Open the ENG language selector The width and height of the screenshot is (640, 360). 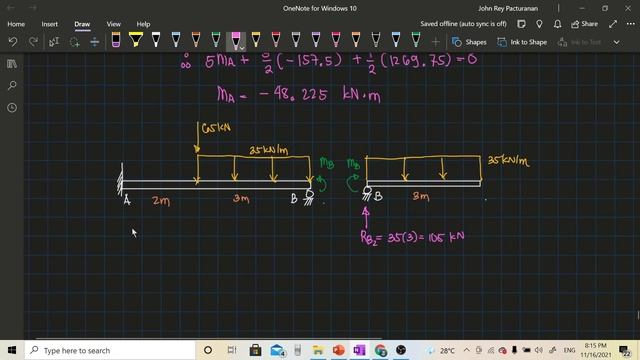click(x=569, y=350)
